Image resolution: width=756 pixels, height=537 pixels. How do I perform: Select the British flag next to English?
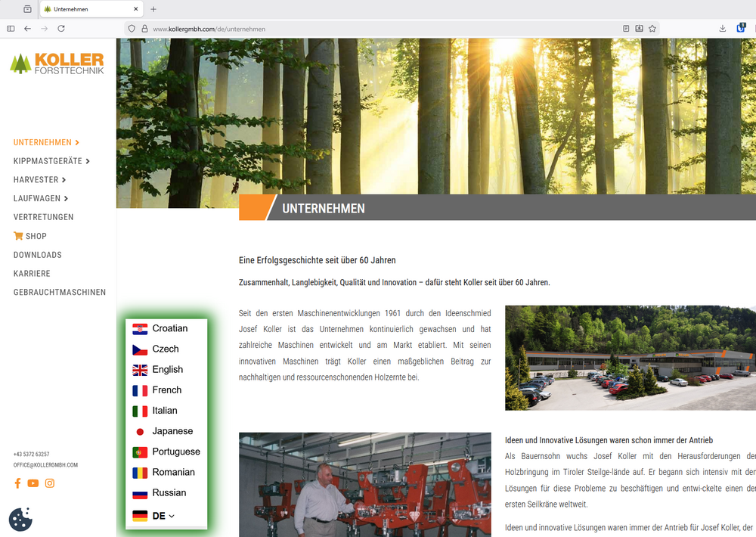(140, 369)
